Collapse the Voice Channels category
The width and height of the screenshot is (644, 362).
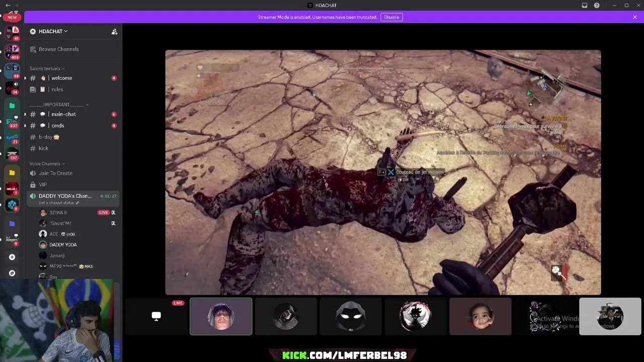[x=47, y=163]
